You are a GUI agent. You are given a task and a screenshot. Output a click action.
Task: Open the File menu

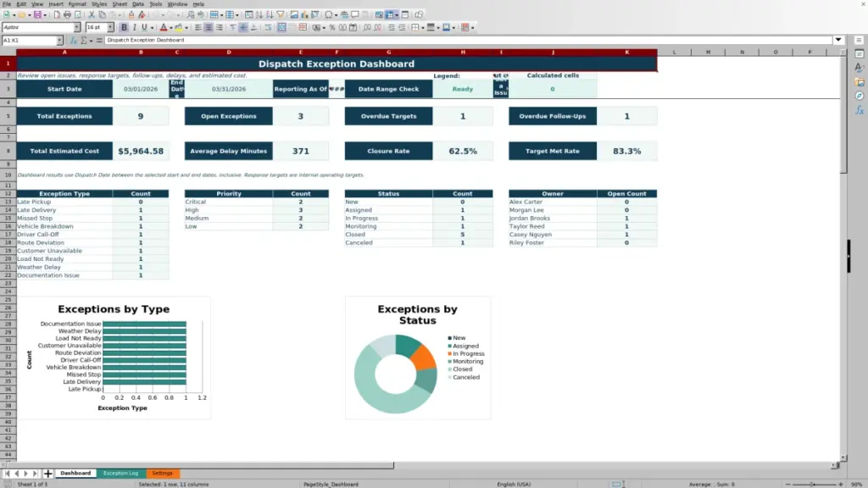tap(7, 4)
